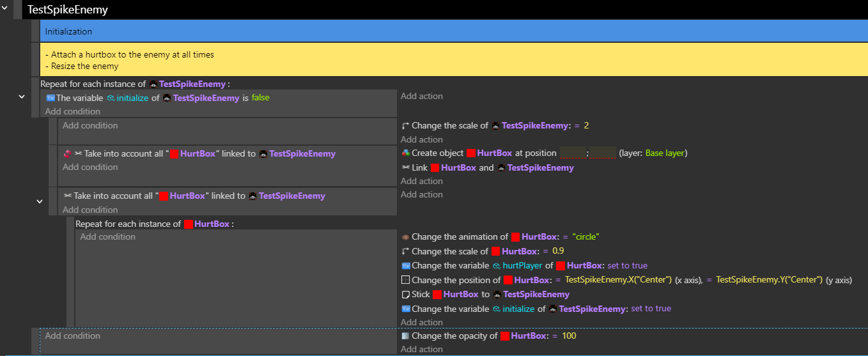Click 'initialize' variable name in the condition
868x356 pixels.
click(x=131, y=98)
